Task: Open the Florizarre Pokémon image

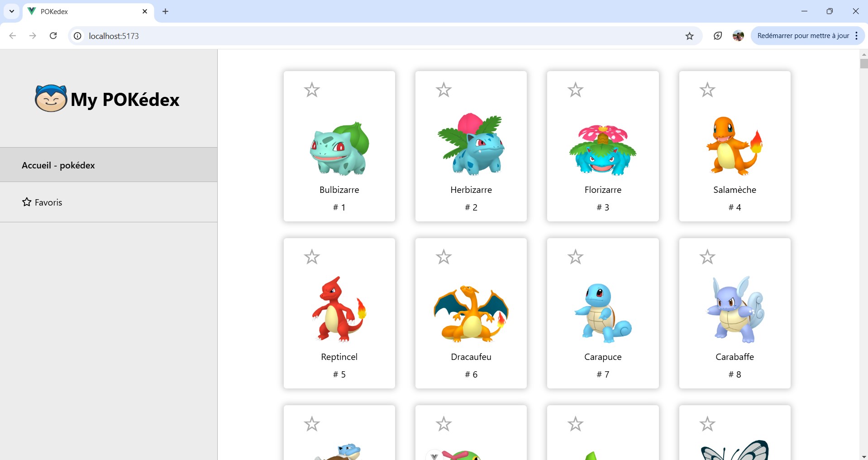Action: pyautogui.click(x=603, y=149)
